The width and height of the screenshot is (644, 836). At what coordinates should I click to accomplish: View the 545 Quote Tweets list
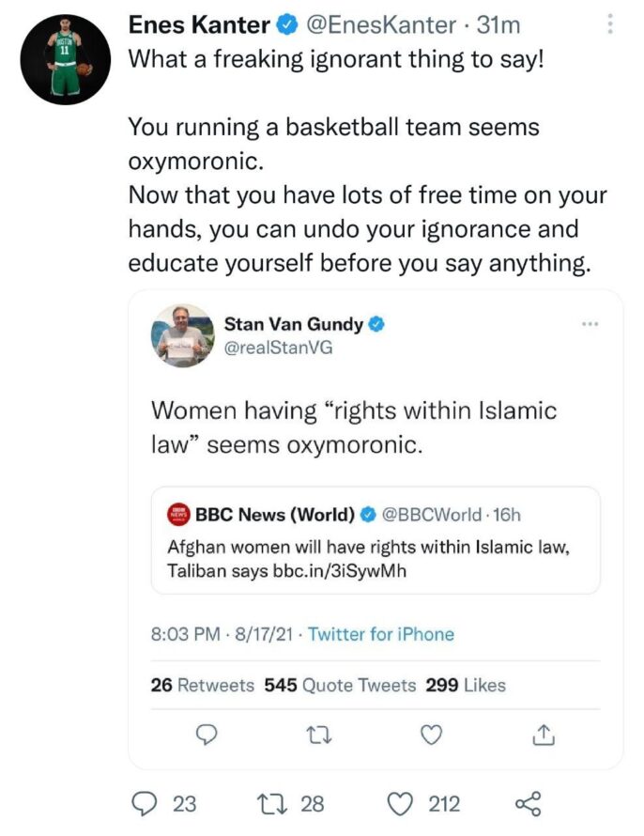[x=340, y=685]
